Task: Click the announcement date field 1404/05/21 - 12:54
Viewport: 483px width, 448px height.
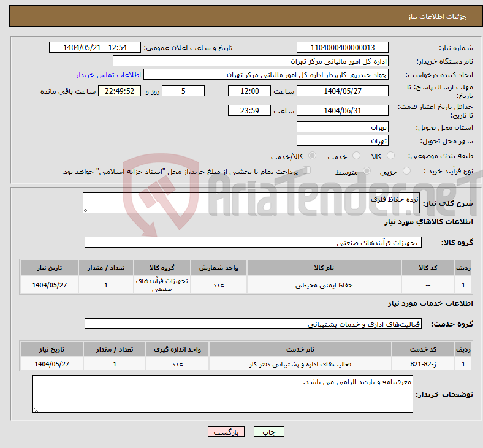Action: coord(95,47)
